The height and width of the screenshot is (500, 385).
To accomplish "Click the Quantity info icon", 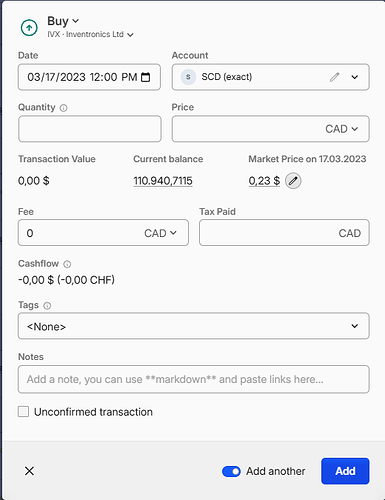I will [63, 108].
